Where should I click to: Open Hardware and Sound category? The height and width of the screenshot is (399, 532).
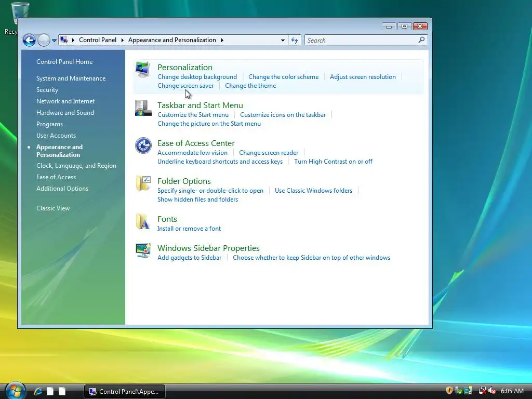65,113
